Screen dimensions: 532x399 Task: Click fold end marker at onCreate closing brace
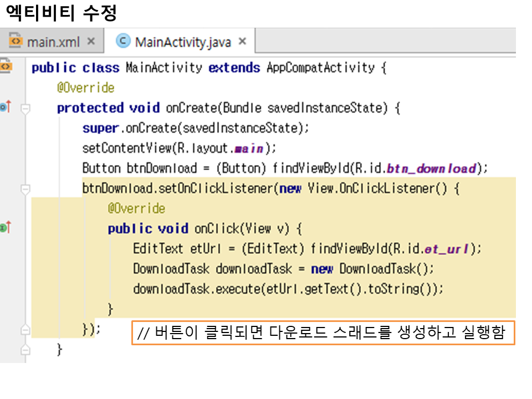point(25,350)
